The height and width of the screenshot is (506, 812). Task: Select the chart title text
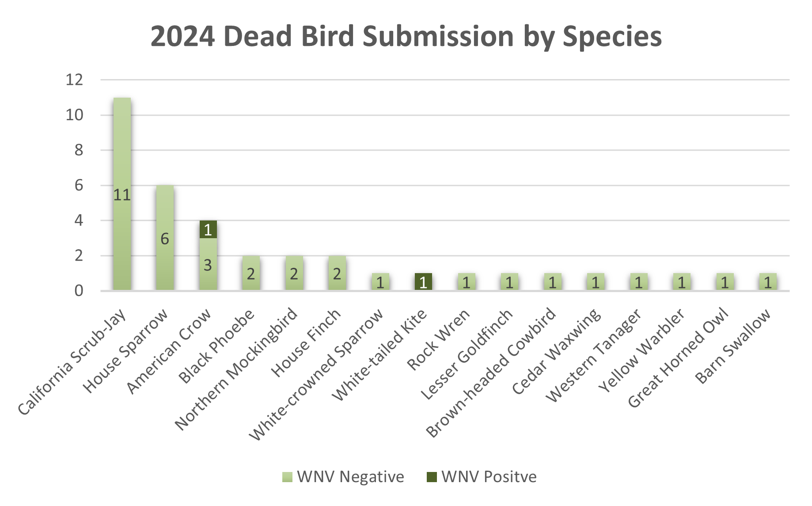point(406,36)
